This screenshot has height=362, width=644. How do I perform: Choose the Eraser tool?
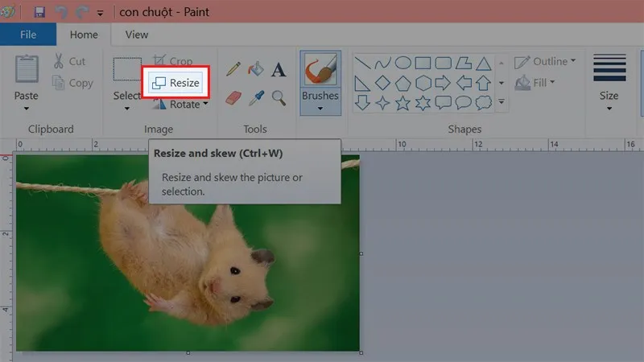tap(233, 97)
